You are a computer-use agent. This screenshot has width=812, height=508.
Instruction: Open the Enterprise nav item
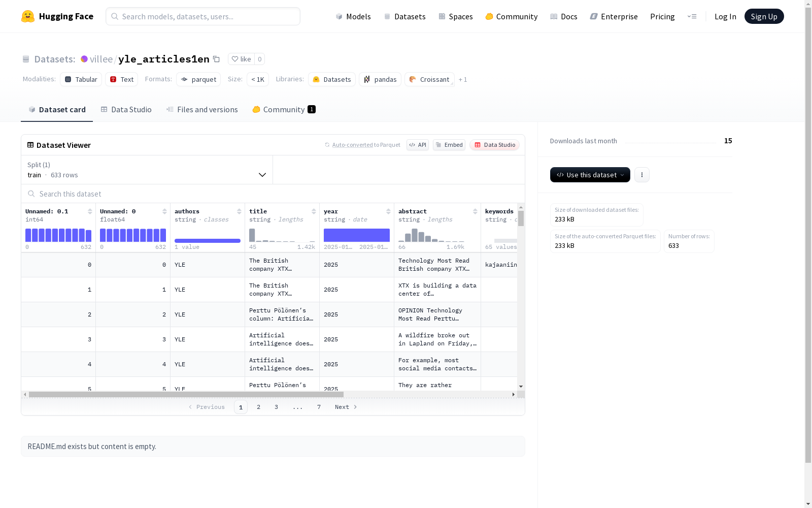[614, 16]
